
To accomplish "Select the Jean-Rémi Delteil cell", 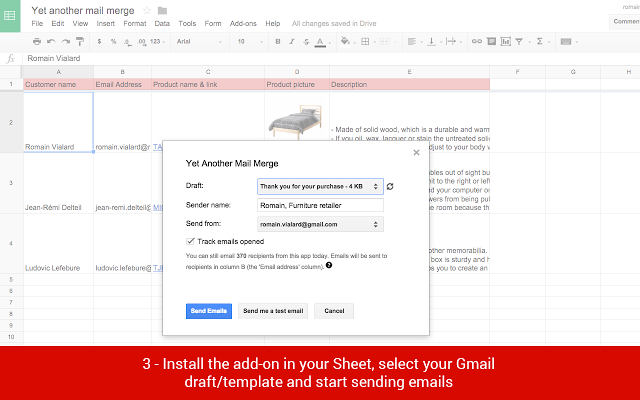I will (x=58, y=183).
